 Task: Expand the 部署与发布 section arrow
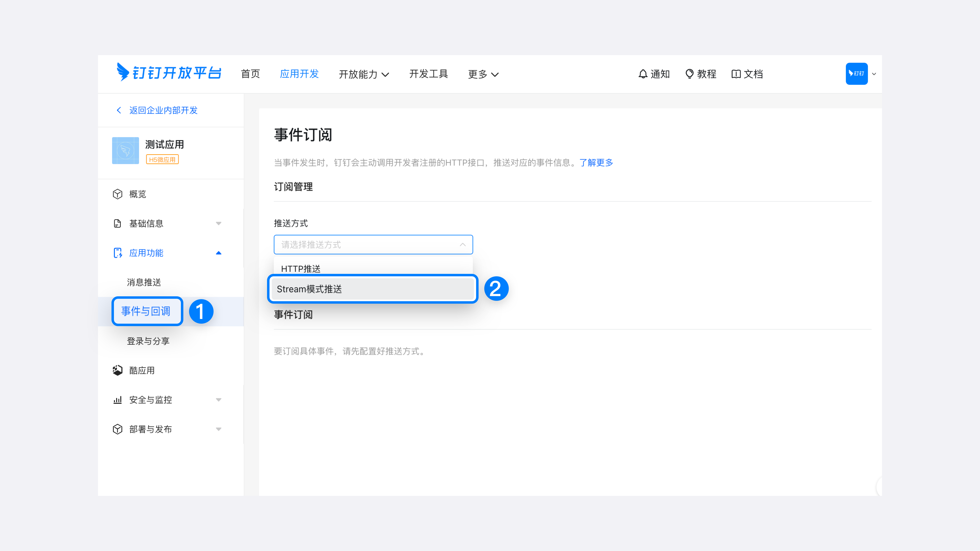click(218, 429)
